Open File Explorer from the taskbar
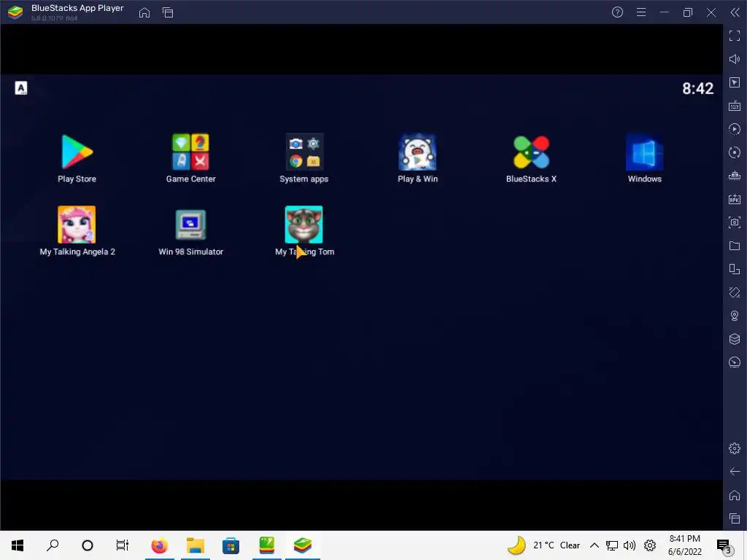Screen dimensions: 747x560 coord(196,545)
